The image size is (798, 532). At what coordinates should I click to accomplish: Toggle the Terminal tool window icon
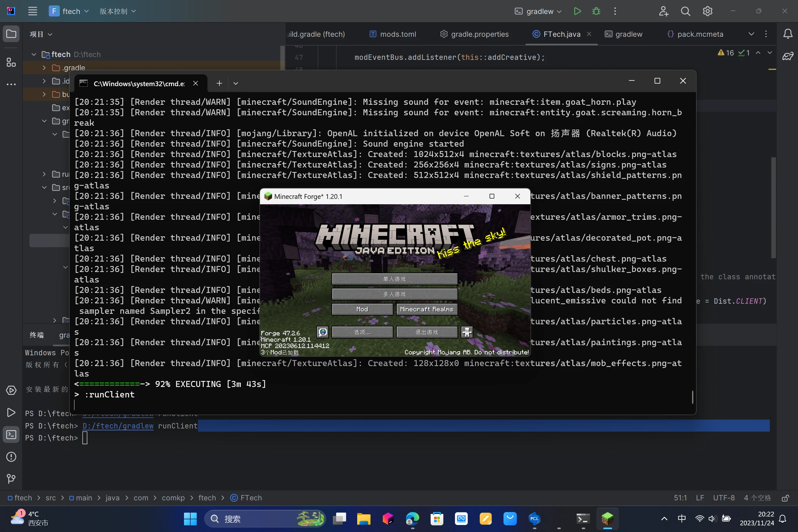coord(11,434)
